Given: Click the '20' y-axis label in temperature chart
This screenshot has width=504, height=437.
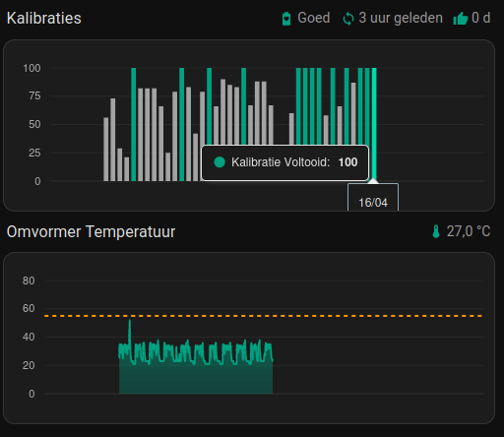Looking at the screenshot, I should (x=29, y=365).
